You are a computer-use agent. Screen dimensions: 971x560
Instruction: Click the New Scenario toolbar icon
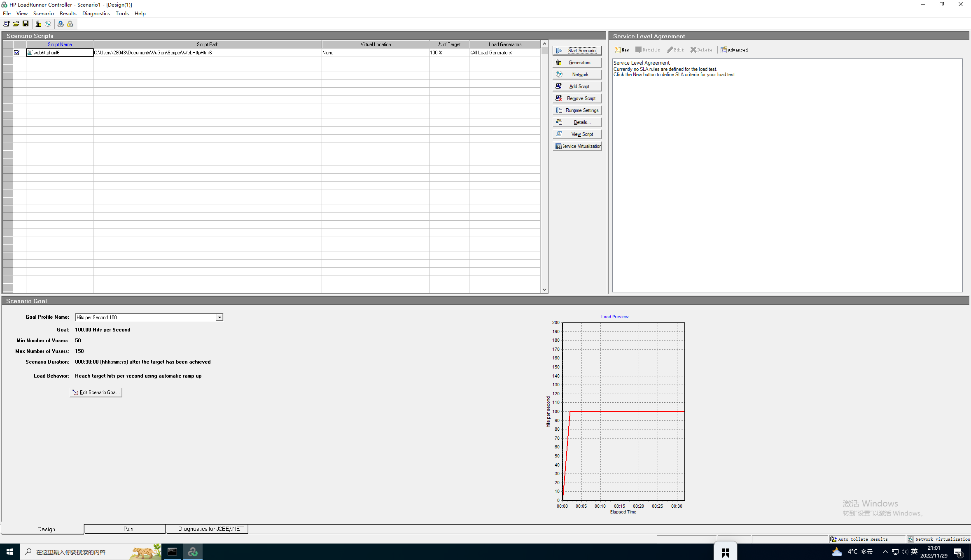click(6, 24)
